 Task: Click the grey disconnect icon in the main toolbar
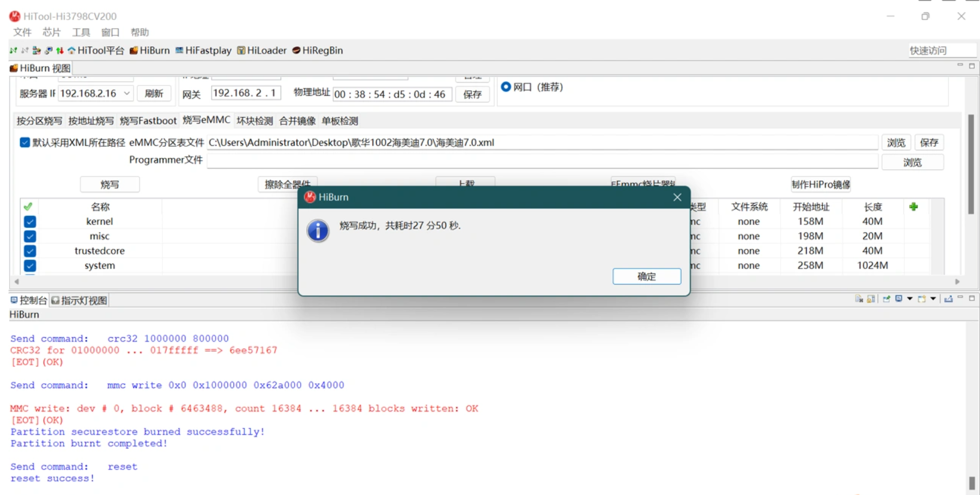(25, 51)
